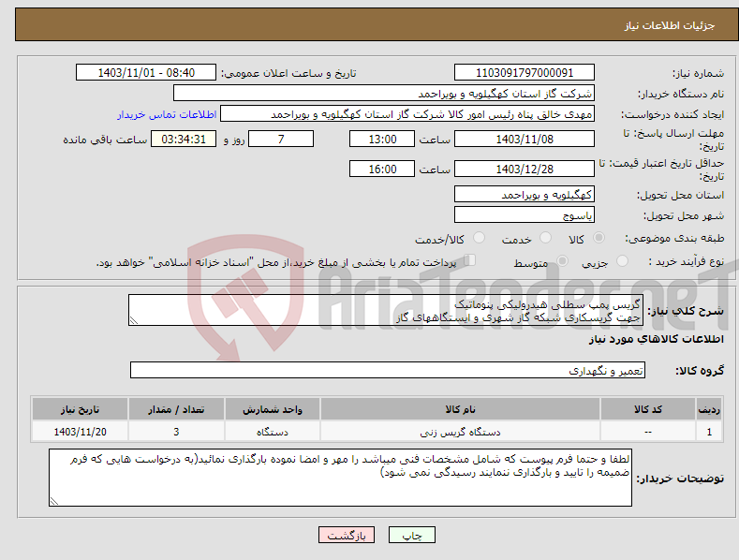
Task: Click the announcement date field 1403/11/01 - 08:40
Action: (x=146, y=73)
